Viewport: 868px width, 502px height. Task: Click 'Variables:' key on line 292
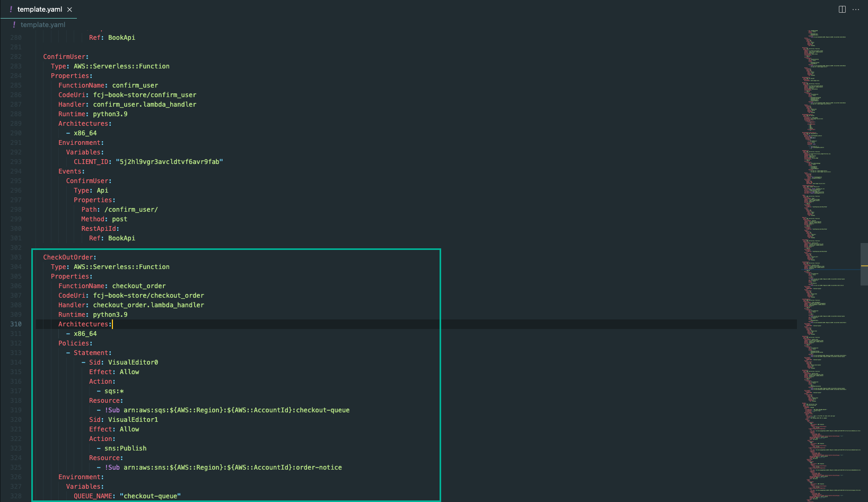[85, 152]
